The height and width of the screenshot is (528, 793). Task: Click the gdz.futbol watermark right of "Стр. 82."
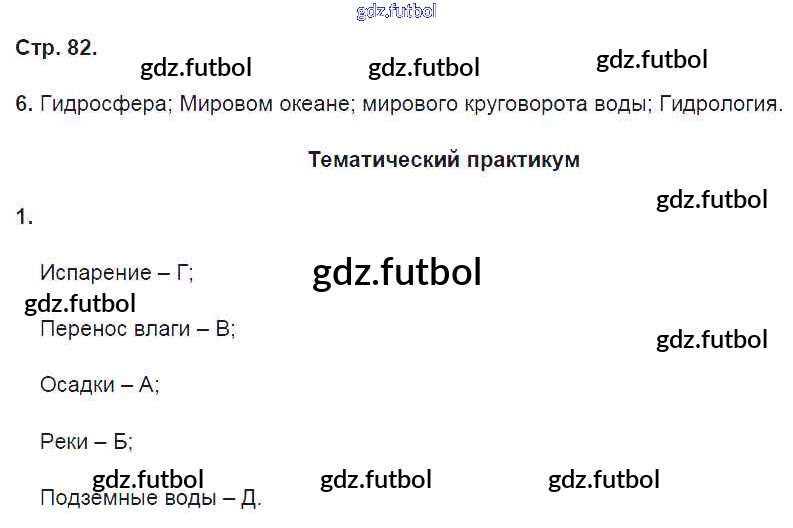pos(196,68)
